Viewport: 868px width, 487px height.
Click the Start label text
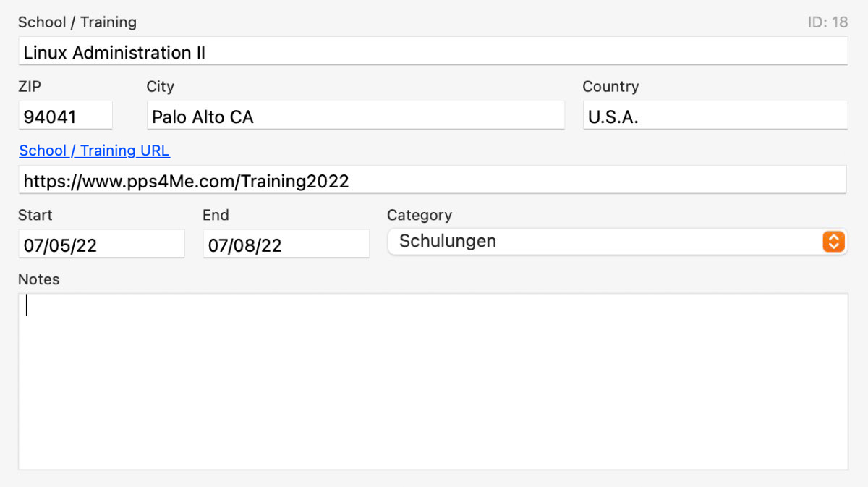point(35,215)
